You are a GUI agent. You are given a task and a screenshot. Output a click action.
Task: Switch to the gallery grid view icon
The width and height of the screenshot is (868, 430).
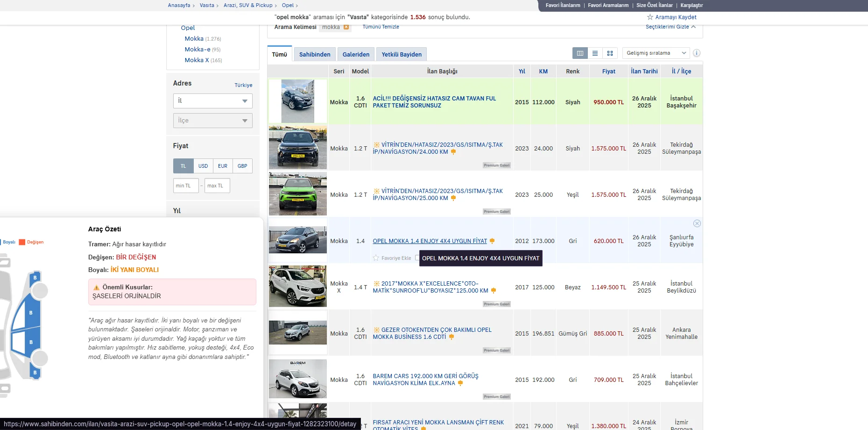click(610, 53)
